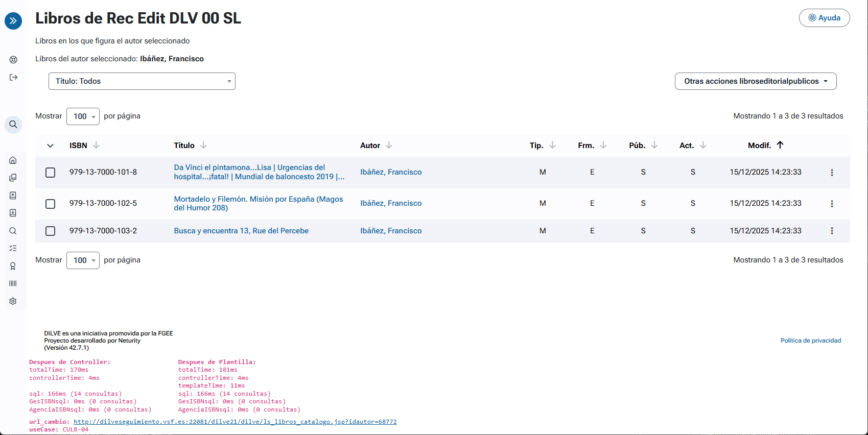The image size is (868, 435).
Task: Change the top 'Mostrar 100' page size dropdown
Action: (83, 116)
